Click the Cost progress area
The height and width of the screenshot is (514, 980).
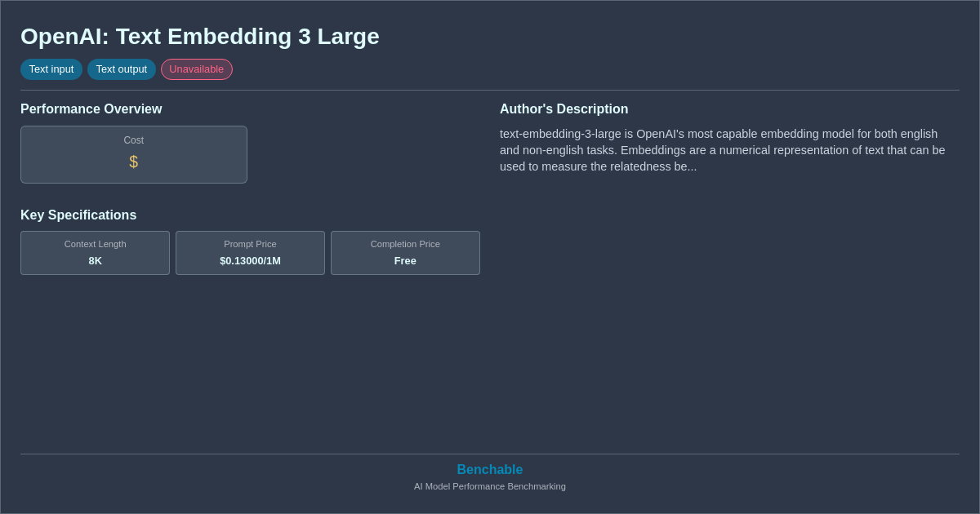[x=133, y=154]
